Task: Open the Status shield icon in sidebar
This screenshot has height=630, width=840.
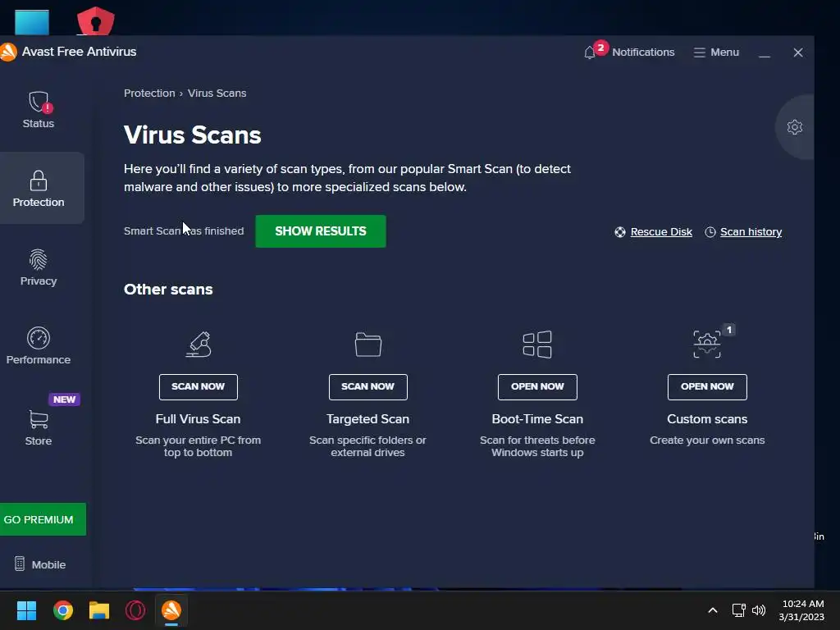Action: point(39,103)
